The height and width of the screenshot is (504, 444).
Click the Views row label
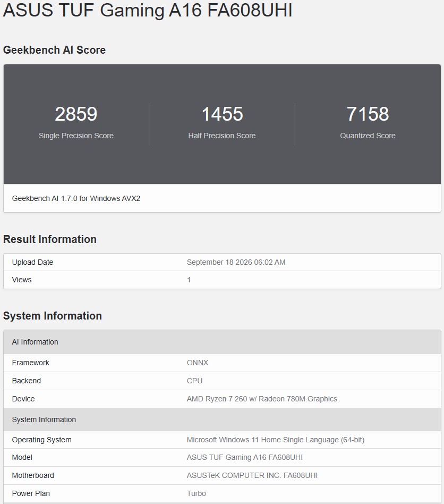[22, 280]
